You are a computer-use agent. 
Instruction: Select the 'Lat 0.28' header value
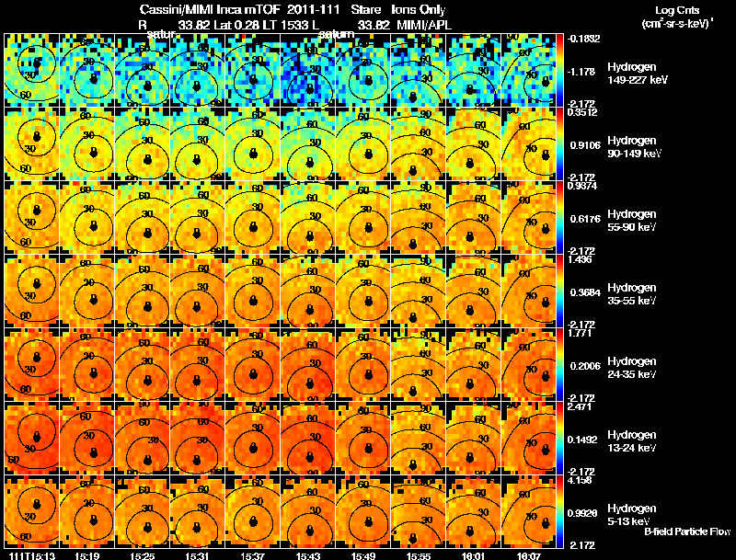pyautogui.click(x=236, y=25)
